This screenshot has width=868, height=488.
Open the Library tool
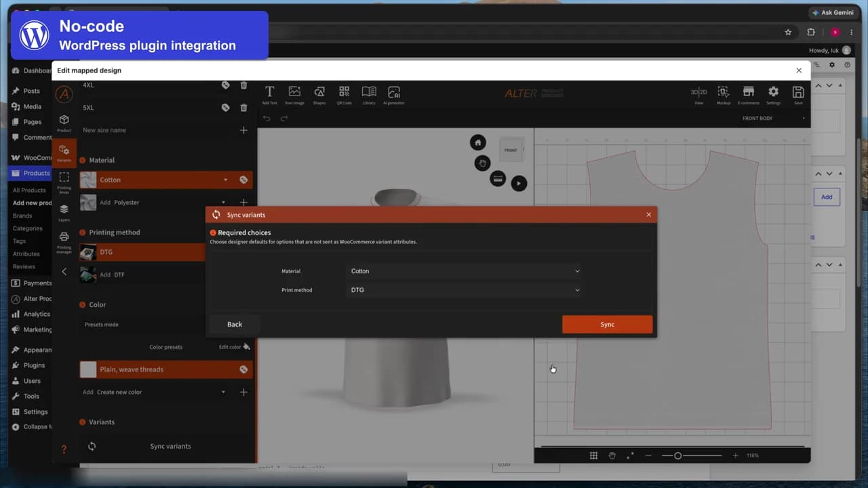click(369, 94)
